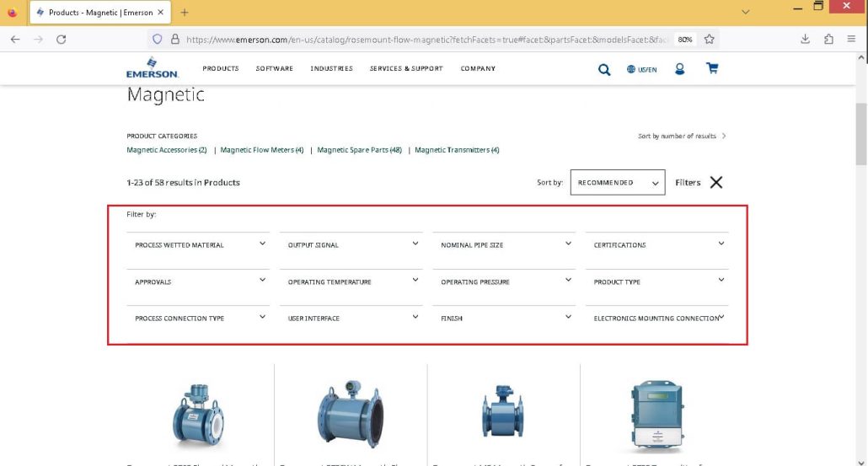Open the site search magnifier icon
The height and width of the screenshot is (466, 868).
coord(604,69)
